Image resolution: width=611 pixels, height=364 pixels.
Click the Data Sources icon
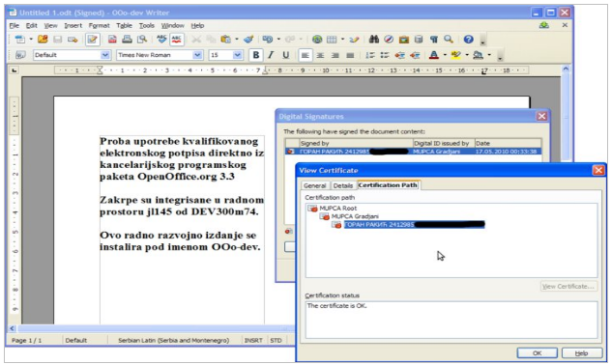tap(419, 40)
